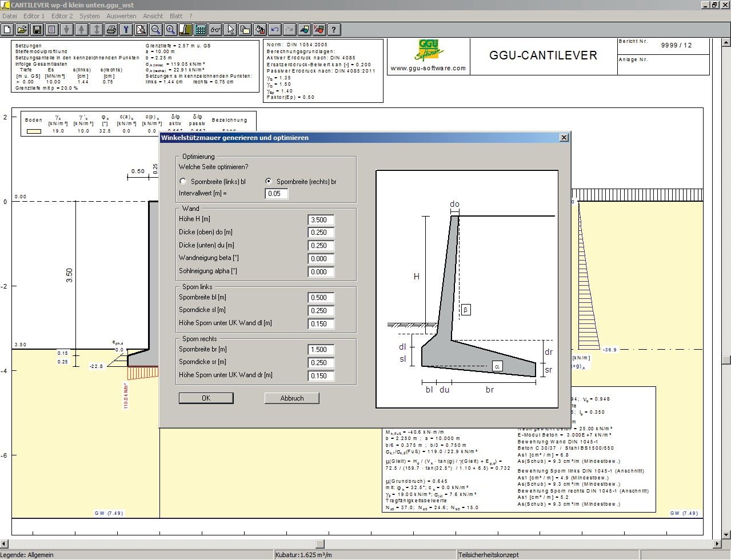Click the Legende: Allgemein status text

[27, 555]
